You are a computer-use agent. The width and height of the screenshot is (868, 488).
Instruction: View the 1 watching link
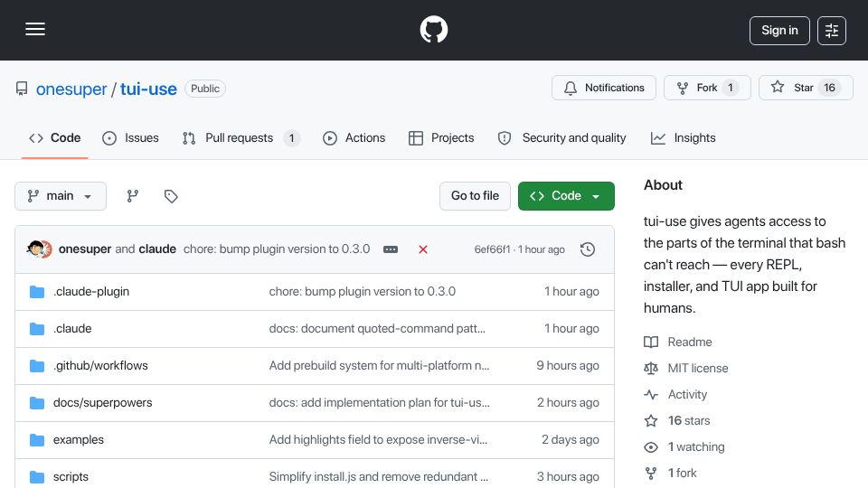[x=696, y=447]
